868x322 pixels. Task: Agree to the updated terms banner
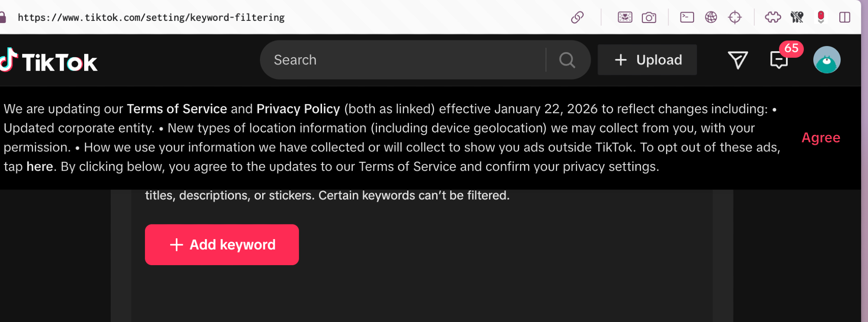click(821, 138)
